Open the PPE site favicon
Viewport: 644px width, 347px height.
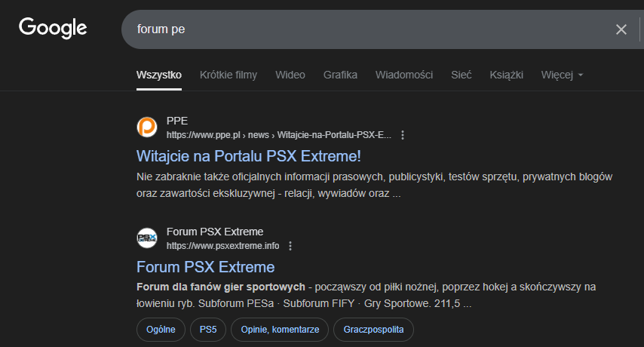(146, 127)
